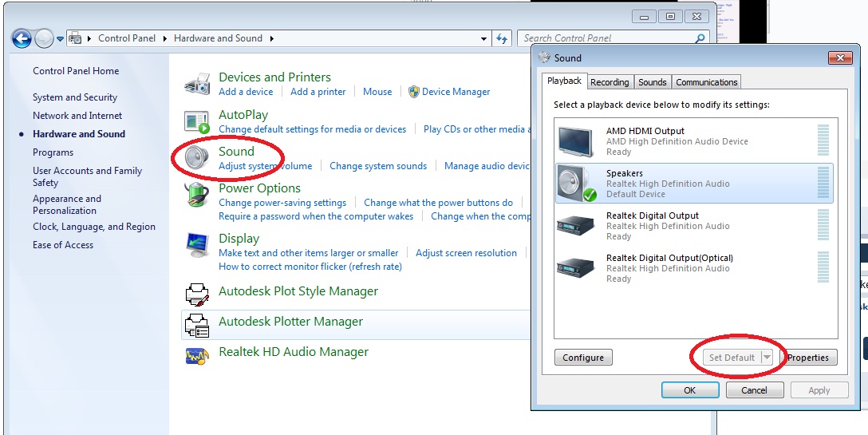Switch to the Recording tab in Sound dialog

(x=610, y=82)
